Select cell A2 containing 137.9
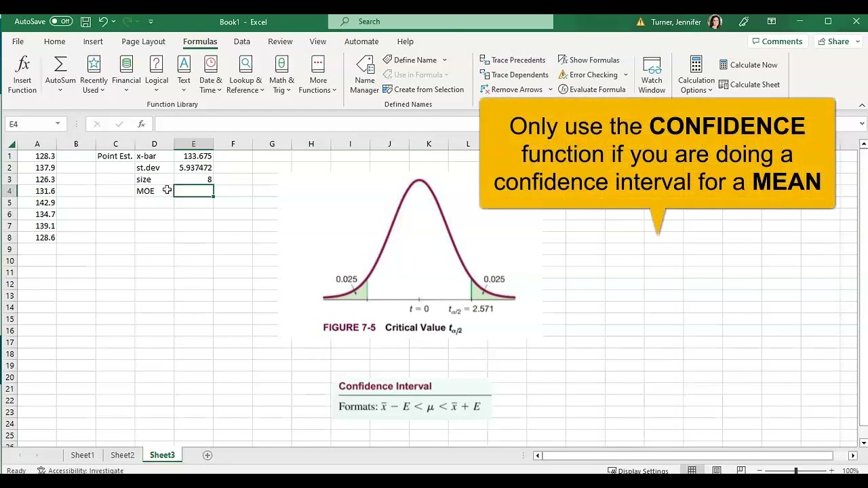The width and height of the screenshot is (868, 488). tap(37, 167)
